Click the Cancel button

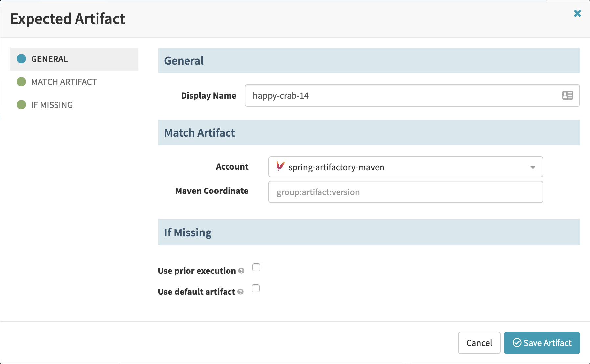[x=479, y=343]
